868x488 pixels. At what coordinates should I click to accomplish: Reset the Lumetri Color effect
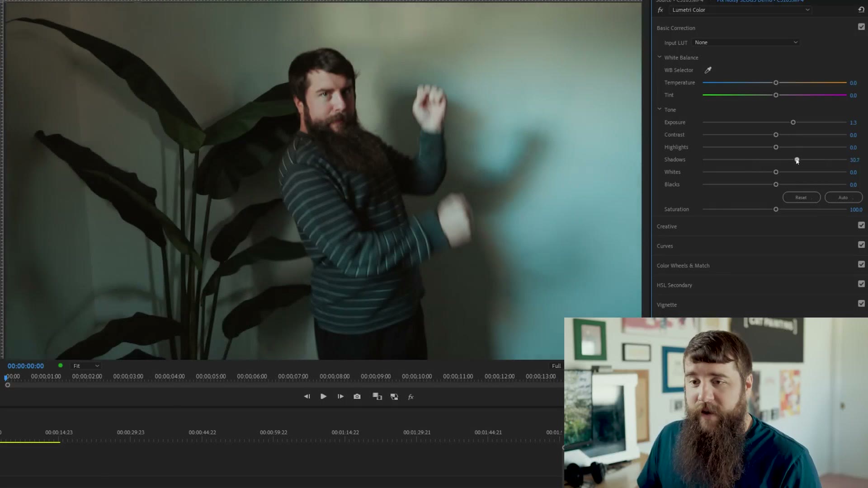(861, 9)
